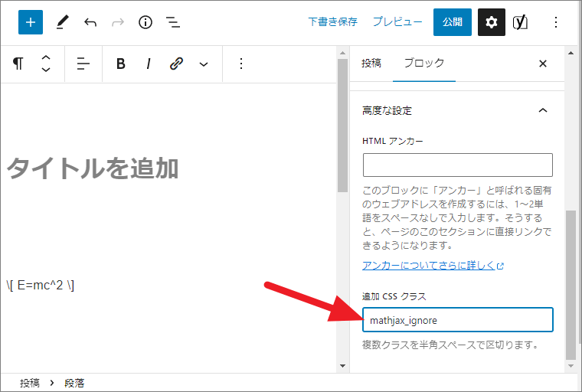Switch to the ブロック tab
This screenshot has height=392, width=582.
coord(423,64)
